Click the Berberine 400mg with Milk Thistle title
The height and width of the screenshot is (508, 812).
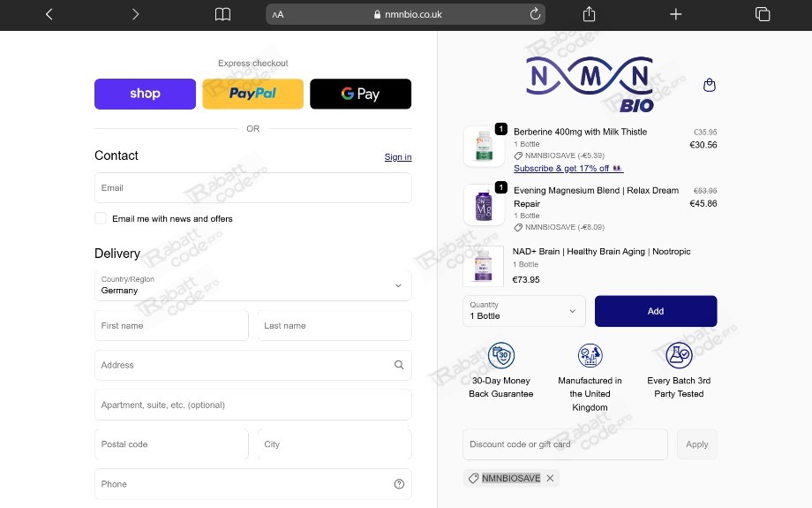coord(580,132)
